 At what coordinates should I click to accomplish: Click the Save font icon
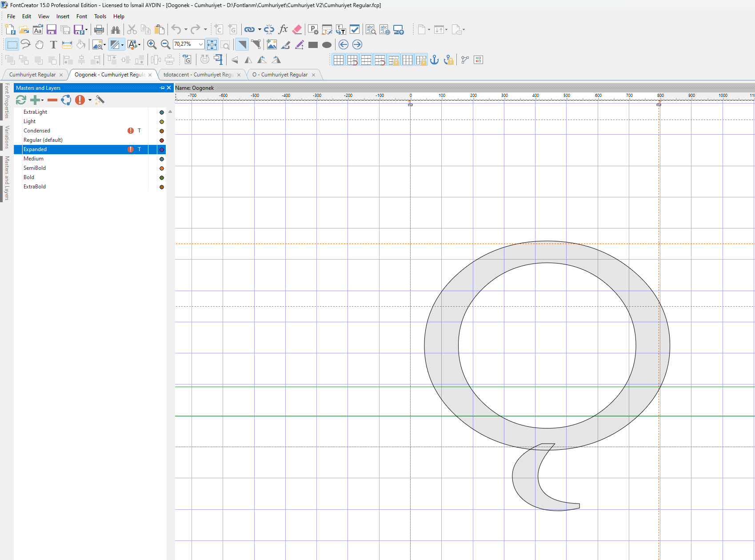click(52, 30)
